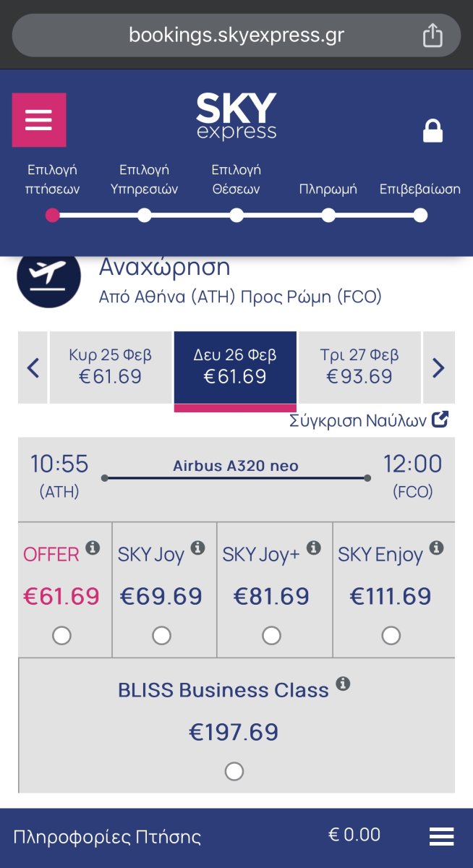Image resolution: width=473 pixels, height=868 pixels.
Task: View SKY Joy+ fare info icon
Action: [x=314, y=548]
